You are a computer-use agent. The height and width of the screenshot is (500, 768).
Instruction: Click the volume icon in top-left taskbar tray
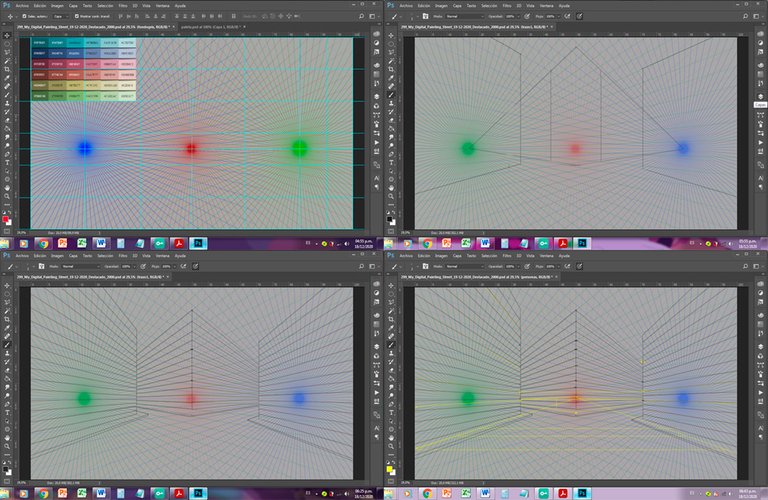tap(347, 243)
